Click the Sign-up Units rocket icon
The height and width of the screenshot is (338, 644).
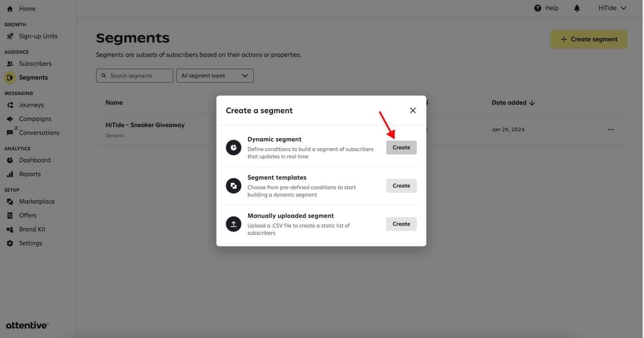[x=10, y=36]
